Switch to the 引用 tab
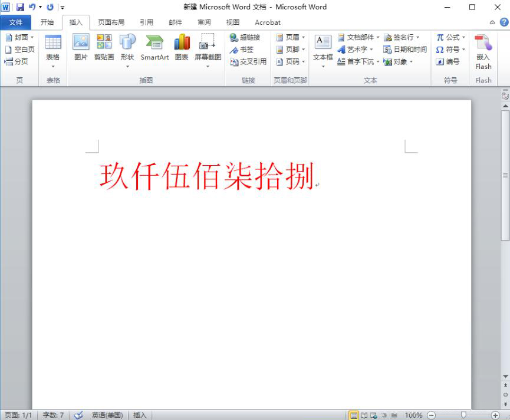The image size is (510, 420). click(146, 22)
